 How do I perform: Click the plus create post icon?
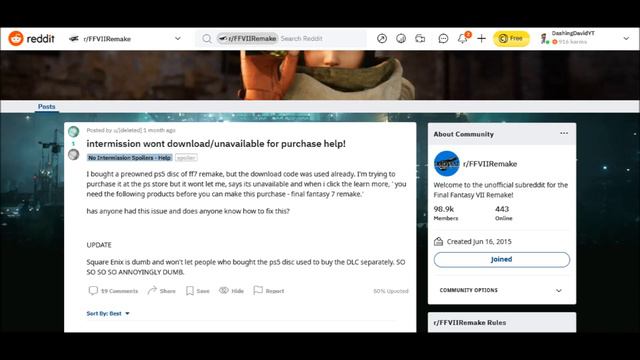tap(481, 38)
